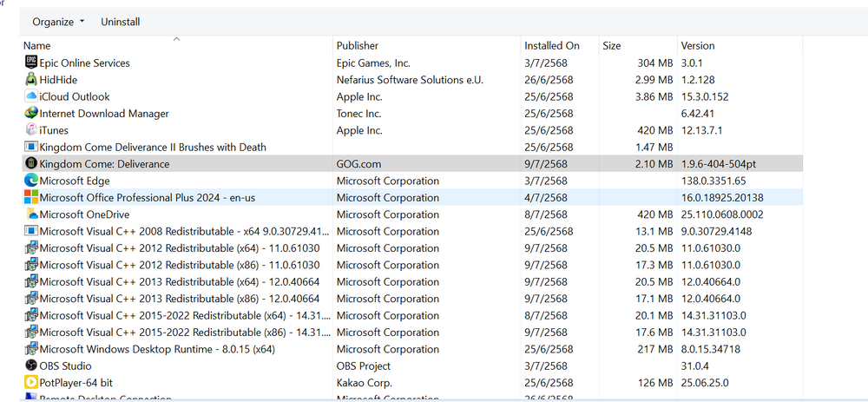The height and width of the screenshot is (402, 868).
Task: Click the Visual C++ 2012 (x86) icon
Action: click(x=31, y=265)
